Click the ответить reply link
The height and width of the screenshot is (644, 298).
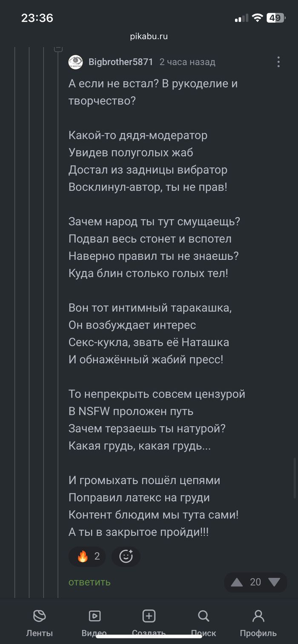[x=89, y=582]
